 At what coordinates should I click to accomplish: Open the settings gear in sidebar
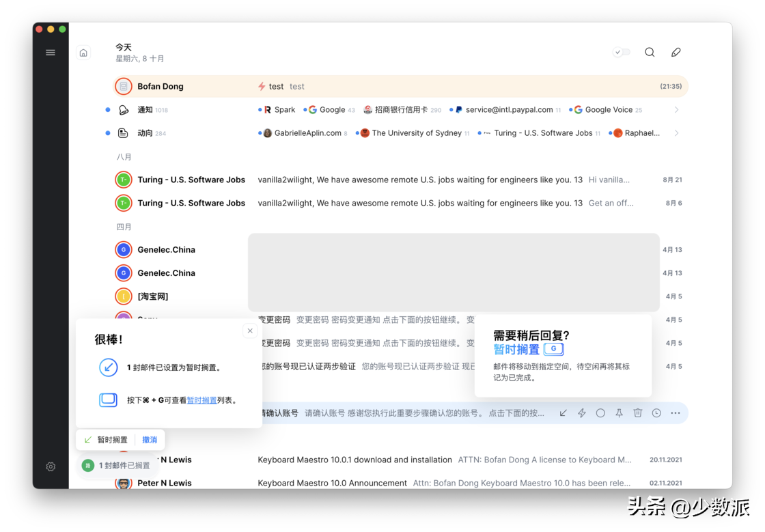click(x=51, y=466)
